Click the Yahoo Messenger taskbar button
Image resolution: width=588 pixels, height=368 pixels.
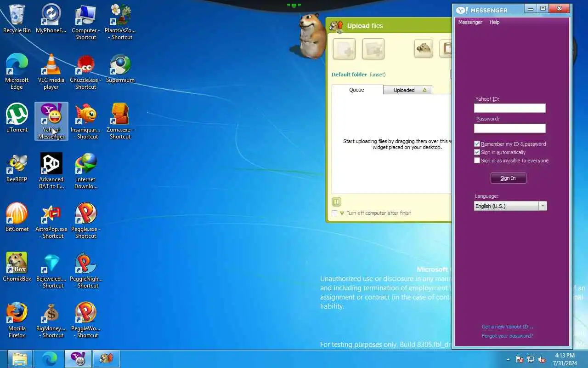tap(78, 359)
